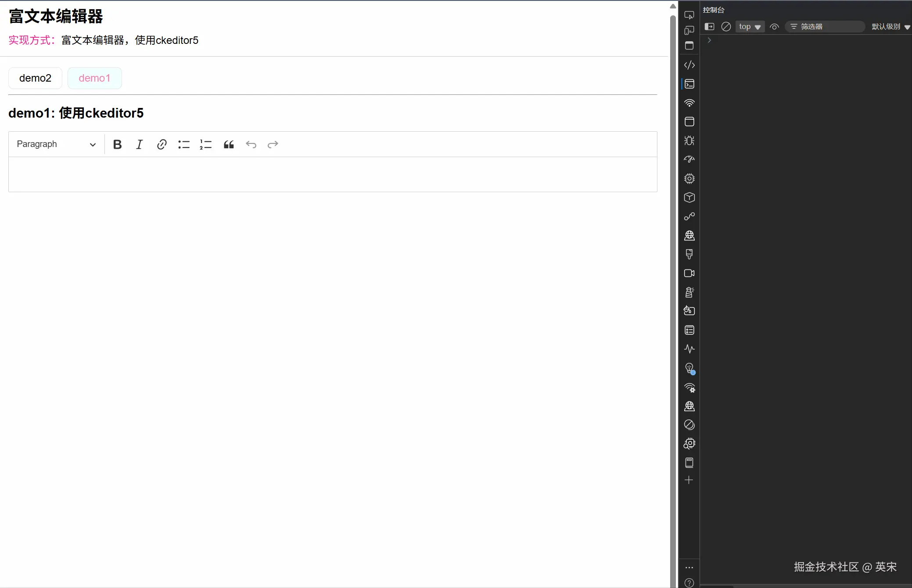912x588 pixels.
Task: Toggle the console sidebar panel
Action: point(709,27)
